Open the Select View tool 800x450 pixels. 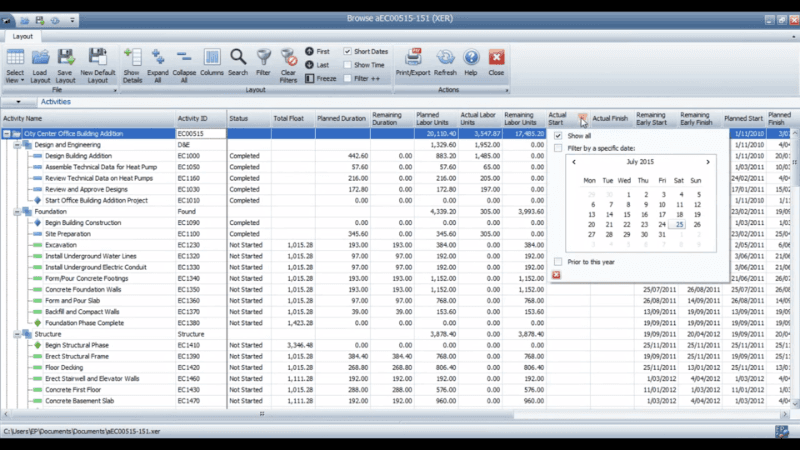(15, 66)
